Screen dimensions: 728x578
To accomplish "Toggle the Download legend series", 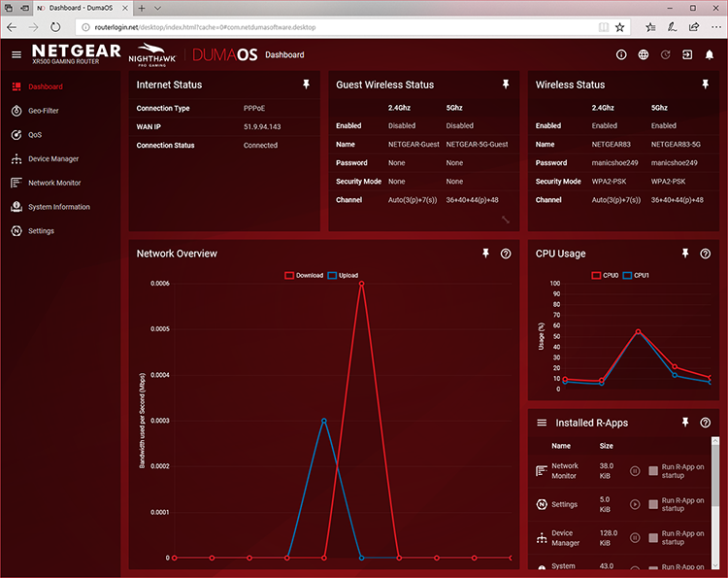I will (304, 276).
